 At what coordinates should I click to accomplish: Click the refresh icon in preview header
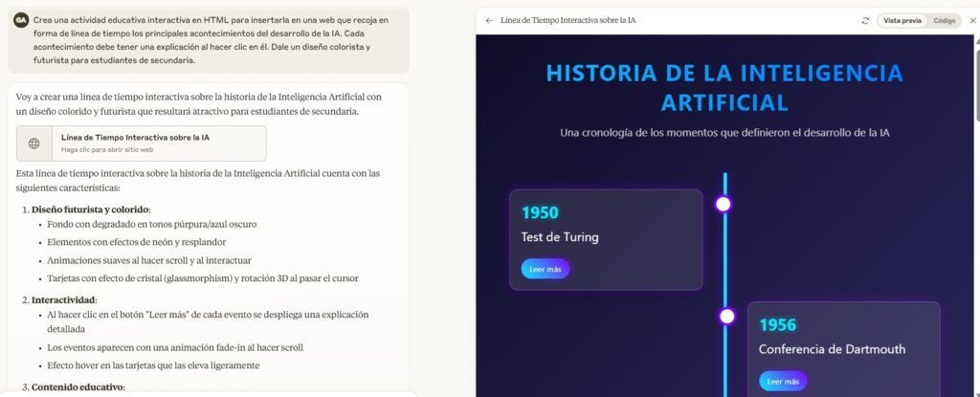click(x=865, y=21)
